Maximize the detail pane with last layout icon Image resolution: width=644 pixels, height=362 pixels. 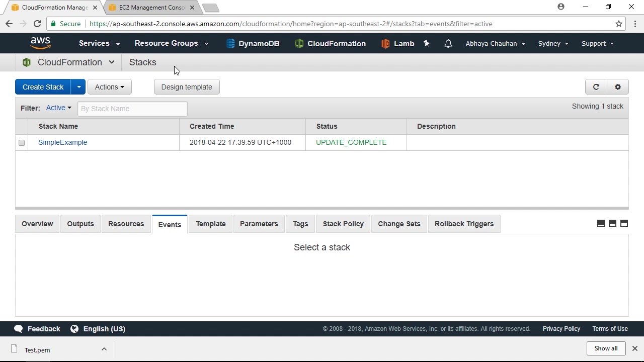point(624,223)
